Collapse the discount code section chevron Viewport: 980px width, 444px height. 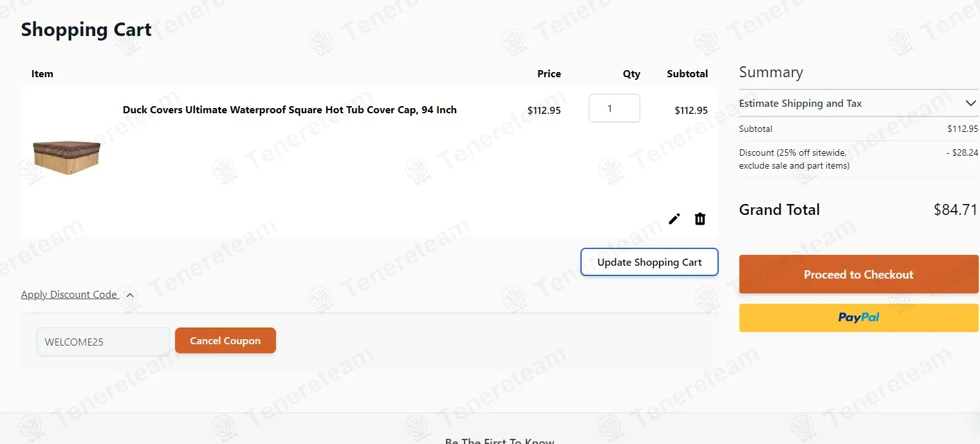pos(130,295)
